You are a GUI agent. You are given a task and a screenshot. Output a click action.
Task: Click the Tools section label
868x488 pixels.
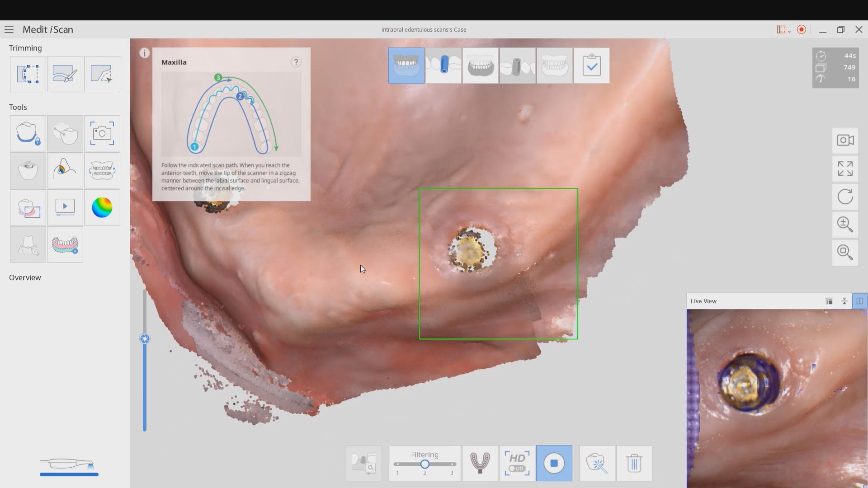[18, 108]
